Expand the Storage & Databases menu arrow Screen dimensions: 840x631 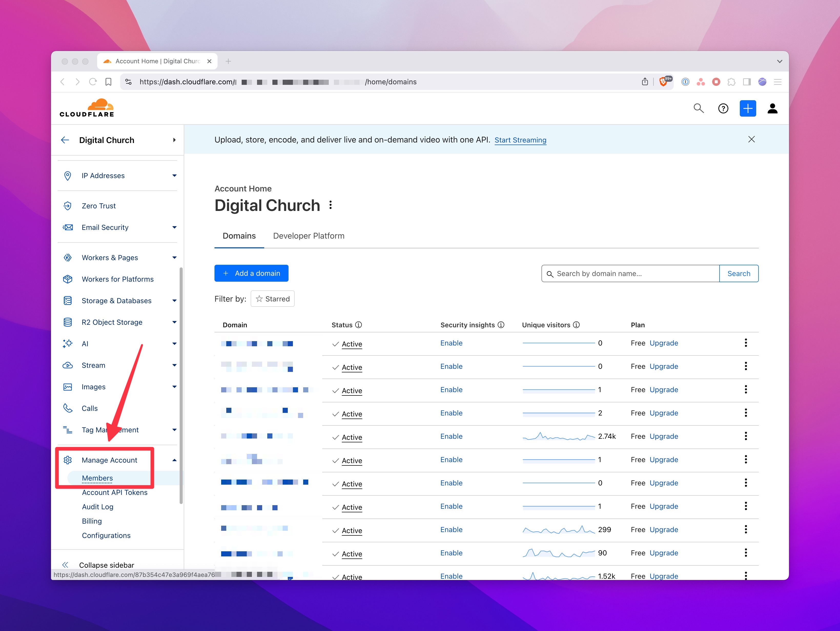click(x=174, y=301)
